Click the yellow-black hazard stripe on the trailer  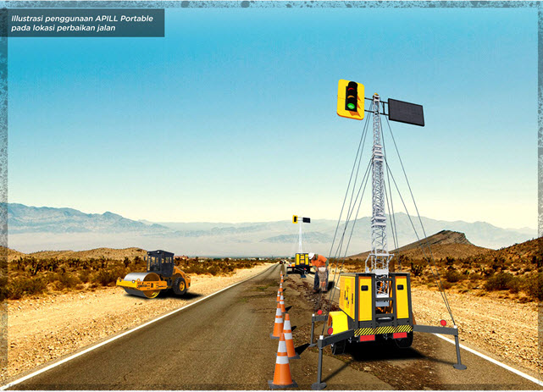tap(383, 329)
